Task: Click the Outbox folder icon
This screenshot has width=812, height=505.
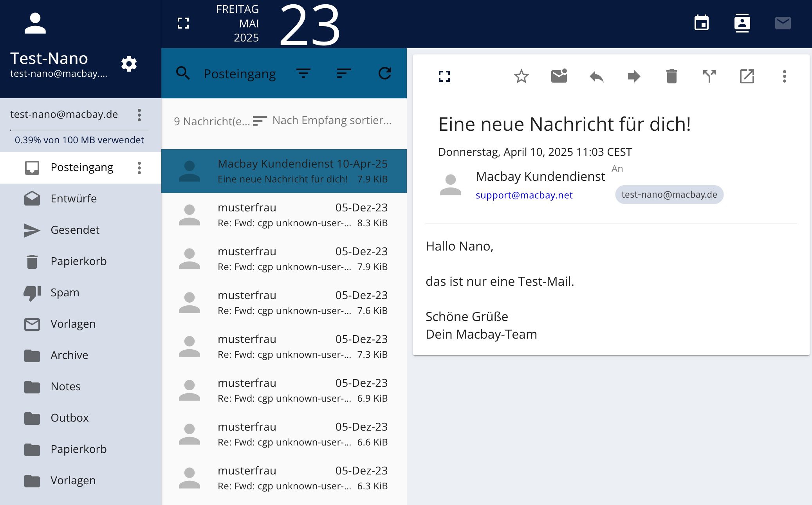Action: 32,418
